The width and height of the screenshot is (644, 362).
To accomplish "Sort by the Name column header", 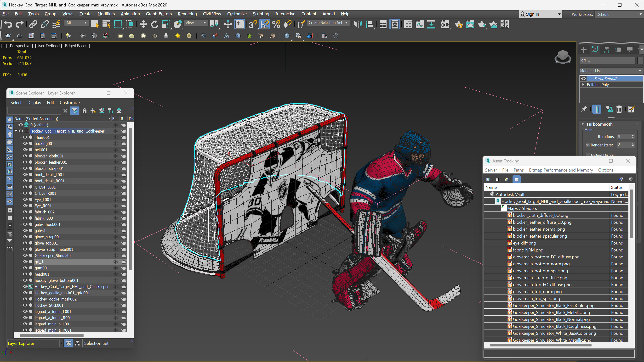I will [x=63, y=118].
